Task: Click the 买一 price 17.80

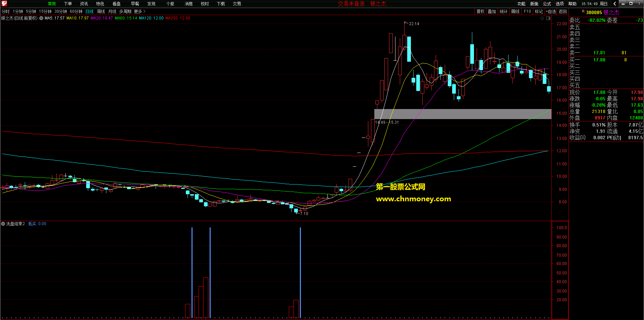Action: [599, 60]
